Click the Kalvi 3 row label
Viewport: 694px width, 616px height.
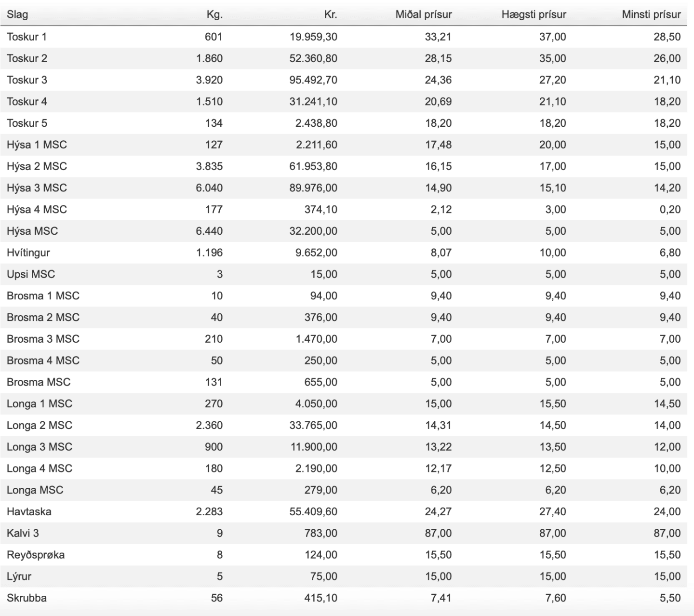tap(23, 533)
